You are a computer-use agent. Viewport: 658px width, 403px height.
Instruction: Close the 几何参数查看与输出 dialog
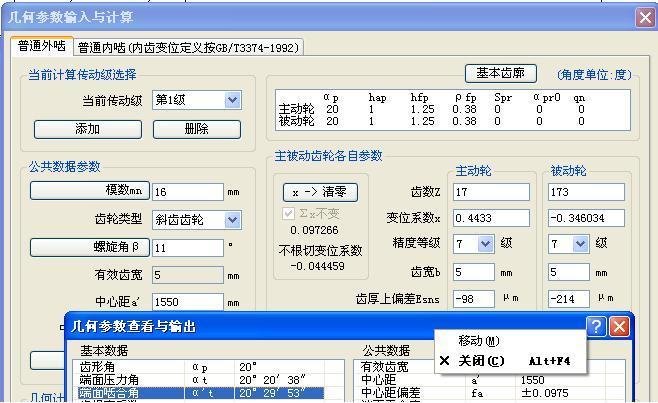(x=619, y=326)
